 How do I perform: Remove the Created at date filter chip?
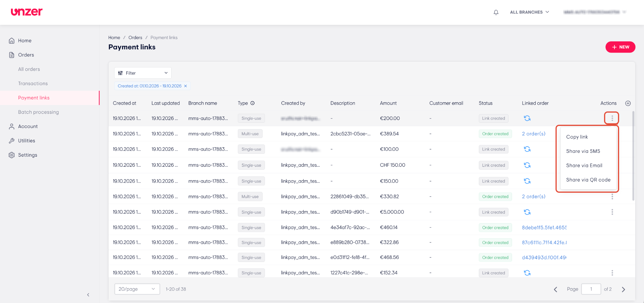coord(186,86)
